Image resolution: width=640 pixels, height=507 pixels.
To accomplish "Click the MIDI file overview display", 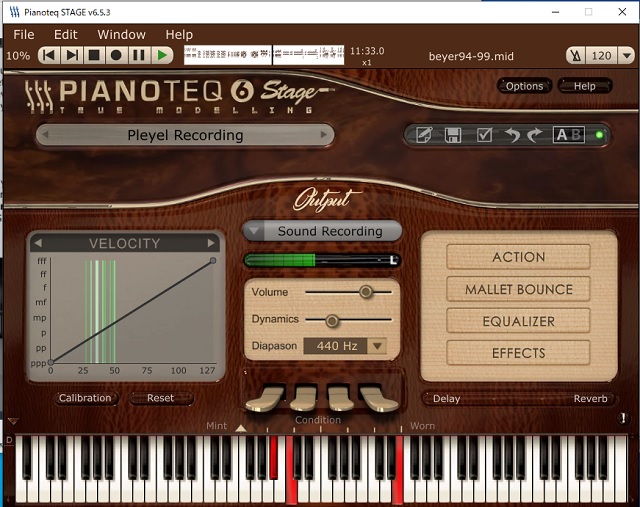I will (264, 55).
